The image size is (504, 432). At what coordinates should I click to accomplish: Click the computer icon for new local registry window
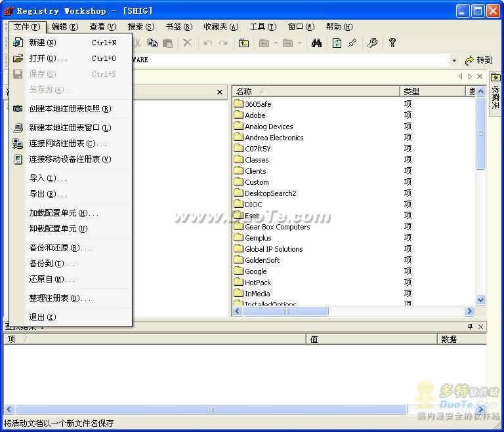(x=18, y=128)
